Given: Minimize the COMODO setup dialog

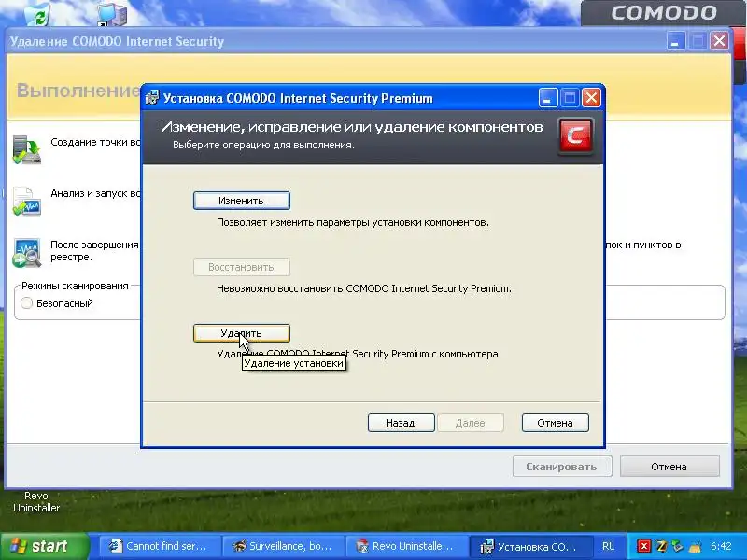Looking at the screenshot, I should [x=548, y=98].
